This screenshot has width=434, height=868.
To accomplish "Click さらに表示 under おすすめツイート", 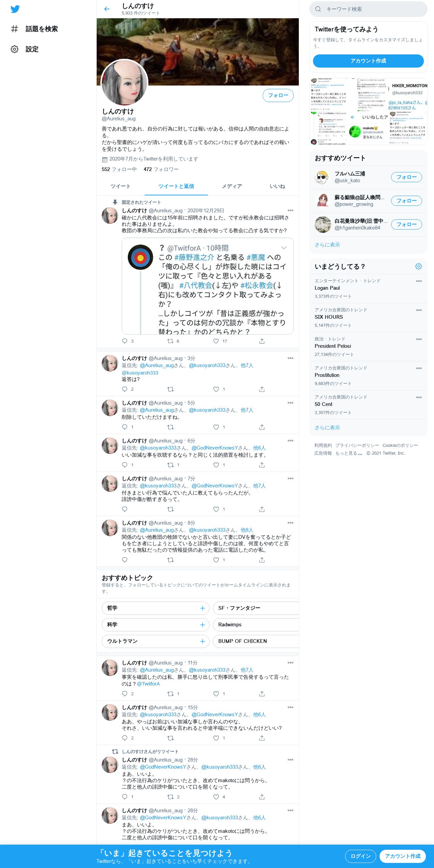I will 327,245.
